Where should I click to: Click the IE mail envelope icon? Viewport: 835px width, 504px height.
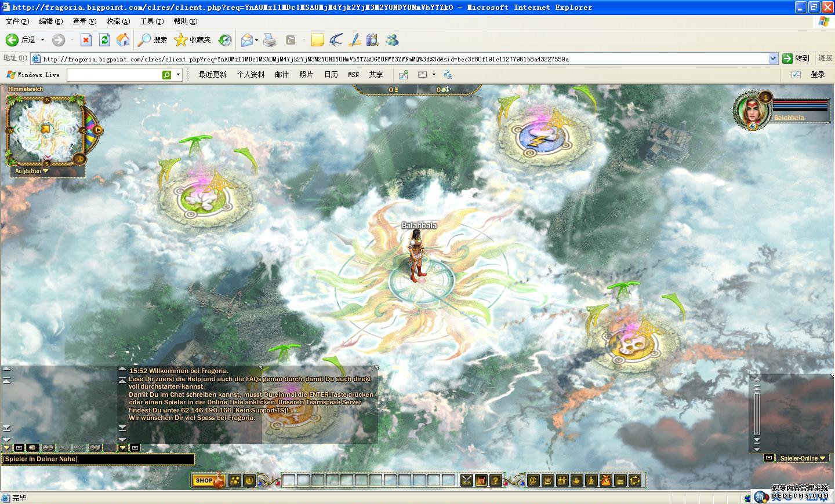tap(247, 40)
